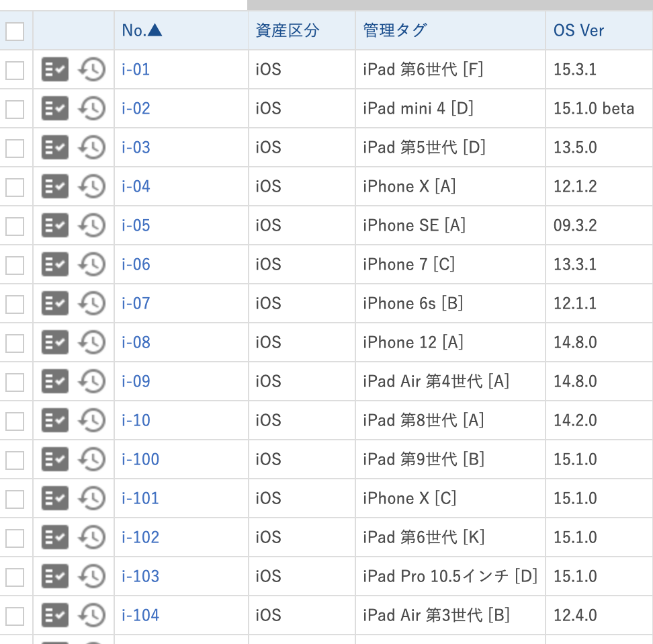Open checklist icon for row i-06
Viewport: 653px width, 644px height.
pyautogui.click(x=55, y=264)
